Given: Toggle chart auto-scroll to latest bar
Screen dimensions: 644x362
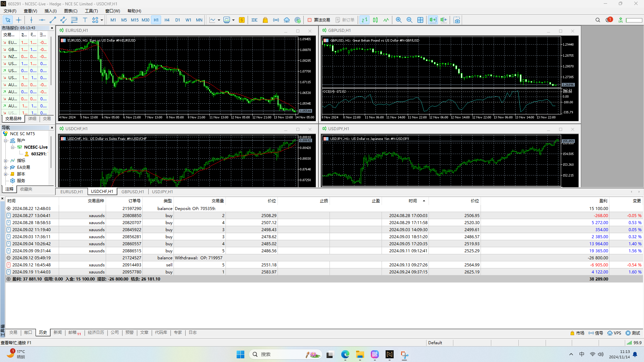Looking at the screenshot, I should click(433, 20).
